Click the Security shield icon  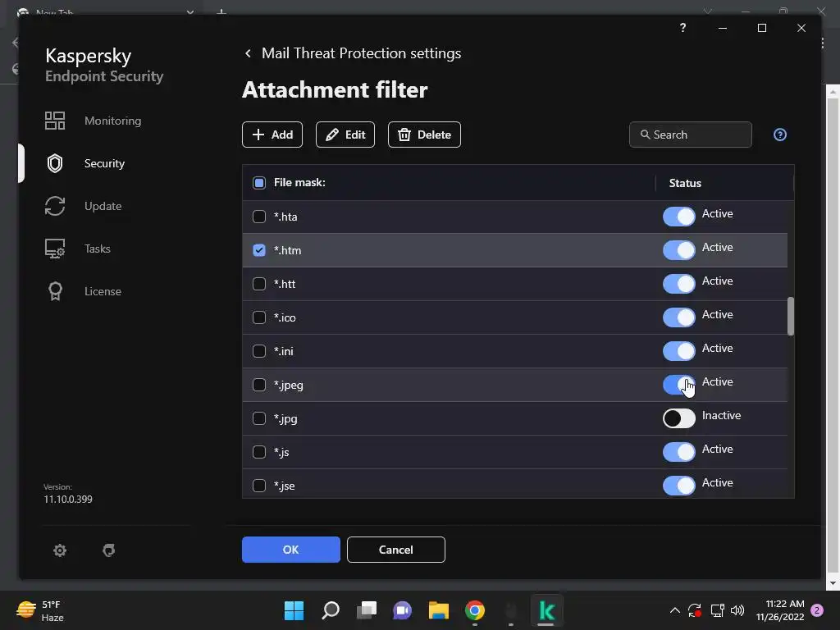pos(55,163)
